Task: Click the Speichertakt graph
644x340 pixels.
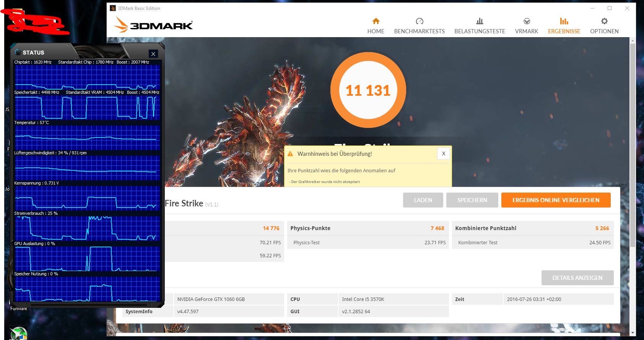Action: pyautogui.click(x=87, y=107)
